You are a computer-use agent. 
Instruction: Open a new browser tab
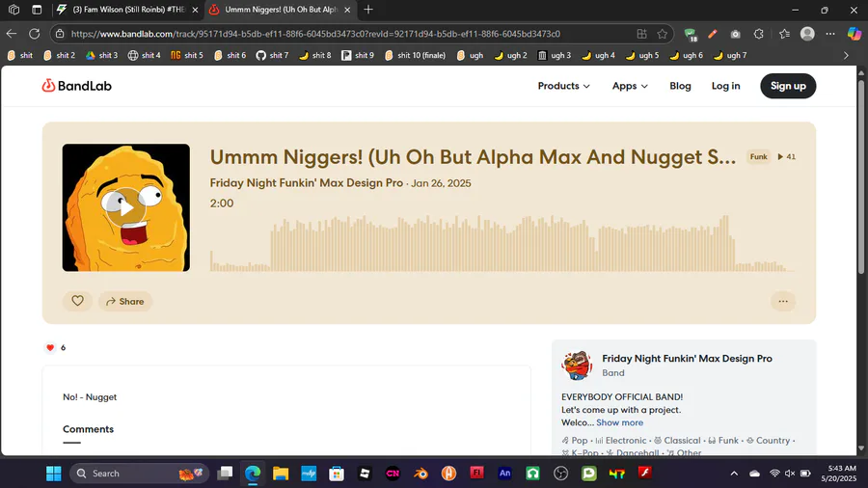368,10
